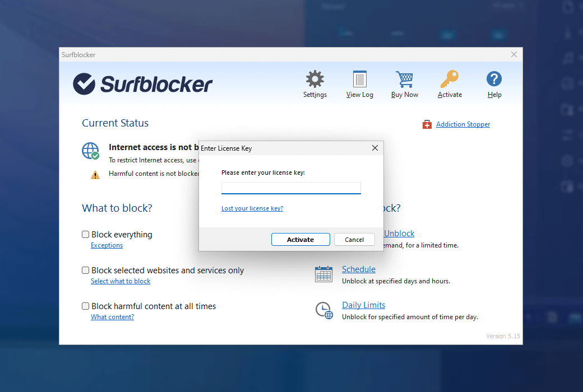
Task: Click the Buy Now label
Action: coord(405,95)
